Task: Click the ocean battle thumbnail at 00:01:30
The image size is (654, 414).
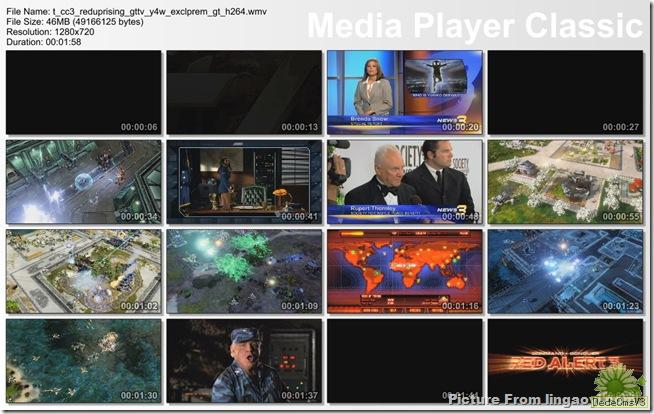Action: [83, 361]
